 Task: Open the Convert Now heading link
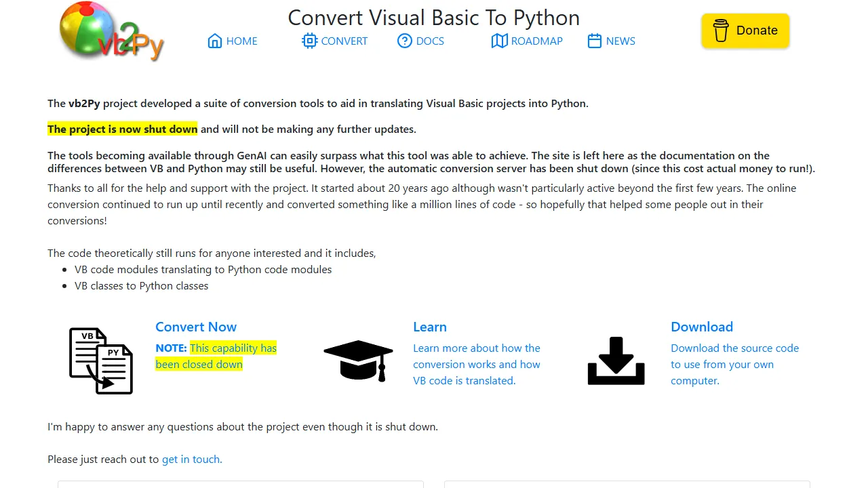coord(196,327)
